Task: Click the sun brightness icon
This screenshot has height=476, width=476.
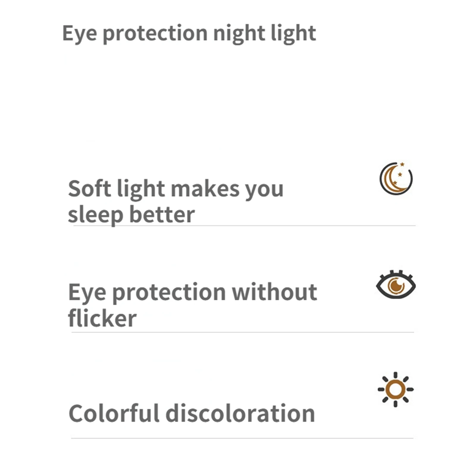Action: (x=395, y=389)
